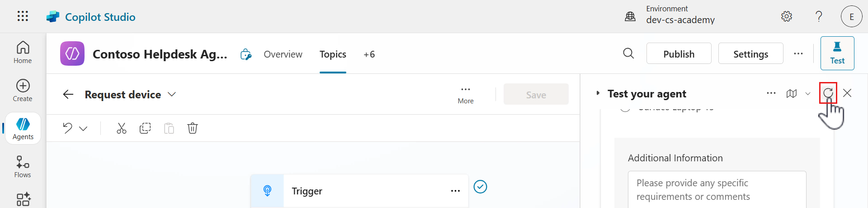868x208 pixels.
Task: Type in the Additional Information field
Action: pyautogui.click(x=717, y=190)
